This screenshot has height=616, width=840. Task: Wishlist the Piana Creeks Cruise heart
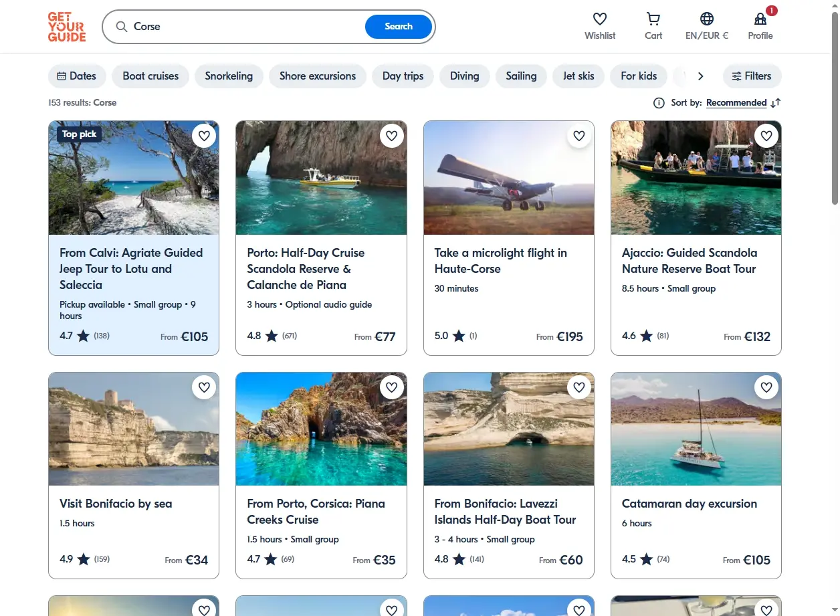(392, 387)
